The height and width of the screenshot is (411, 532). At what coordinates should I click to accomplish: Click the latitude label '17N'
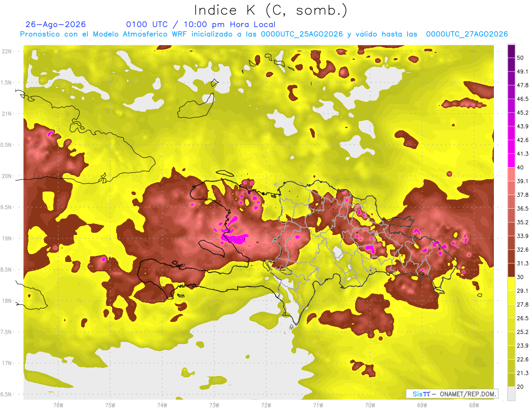tap(8, 363)
